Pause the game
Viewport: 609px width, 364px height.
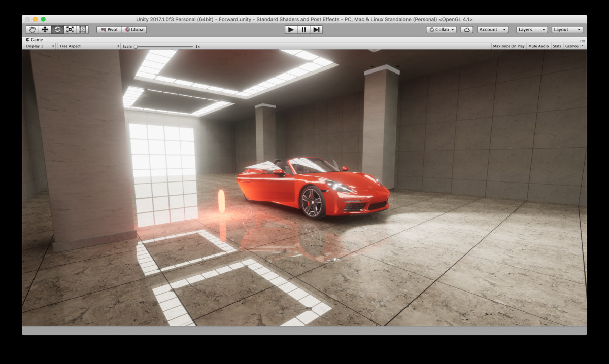(303, 30)
